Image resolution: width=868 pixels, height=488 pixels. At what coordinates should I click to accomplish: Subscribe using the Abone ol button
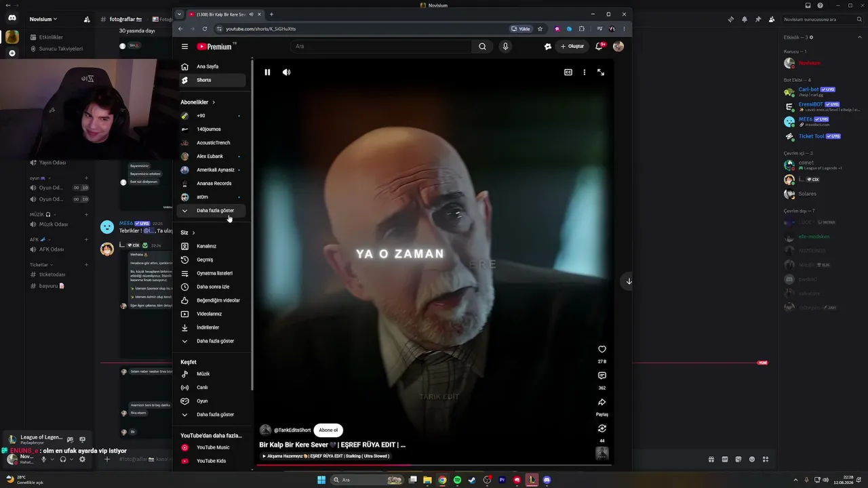(x=328, y=430)
